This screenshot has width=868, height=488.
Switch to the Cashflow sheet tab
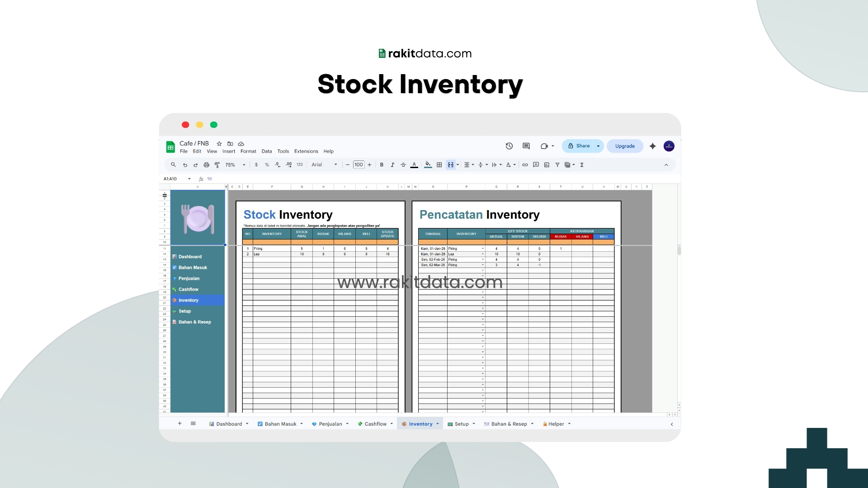pos(375,424)
